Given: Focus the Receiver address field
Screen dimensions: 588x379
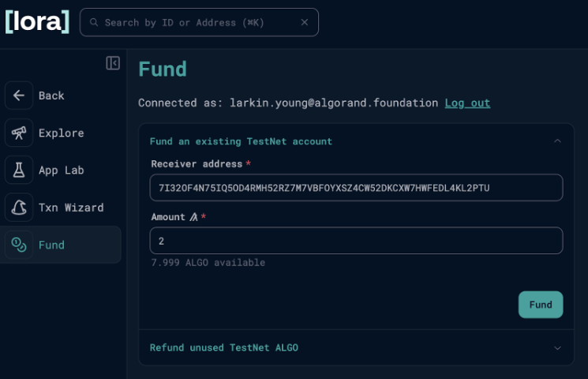Looking at the screenshot, I should pyautogui.click(x=356, y=188).
